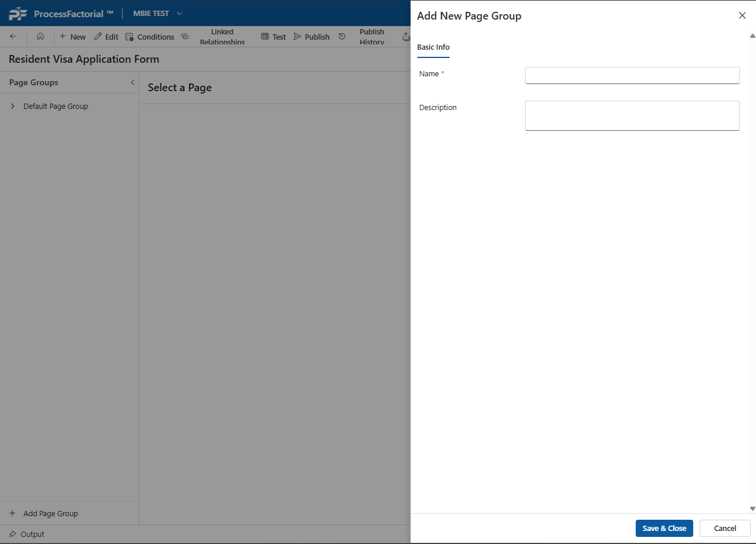
Task: Collapse the Page Groups side panel
Action: pos(132,82)
